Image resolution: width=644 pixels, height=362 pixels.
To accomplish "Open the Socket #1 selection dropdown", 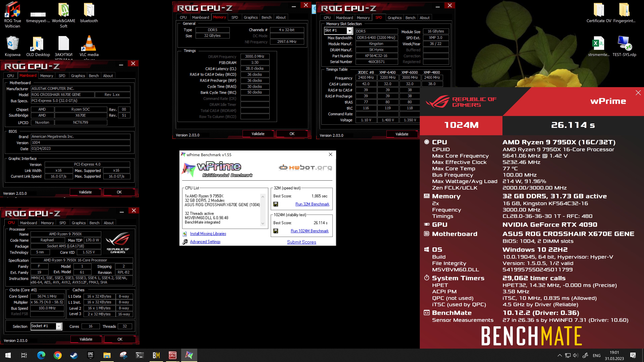I will click(59, 326).
